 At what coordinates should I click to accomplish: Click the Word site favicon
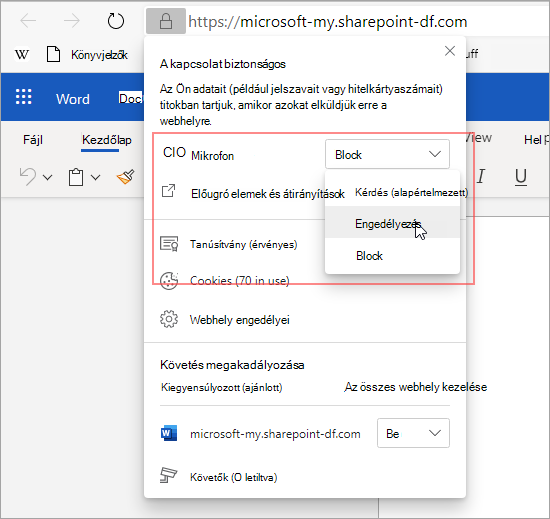pos(169,433)
